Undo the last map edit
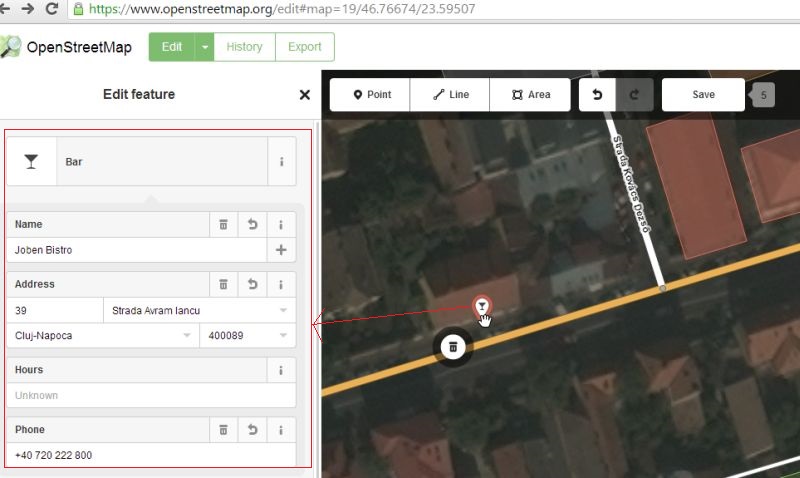The height and width of the screenshot is (478, 800). click(x=597, y=94)
